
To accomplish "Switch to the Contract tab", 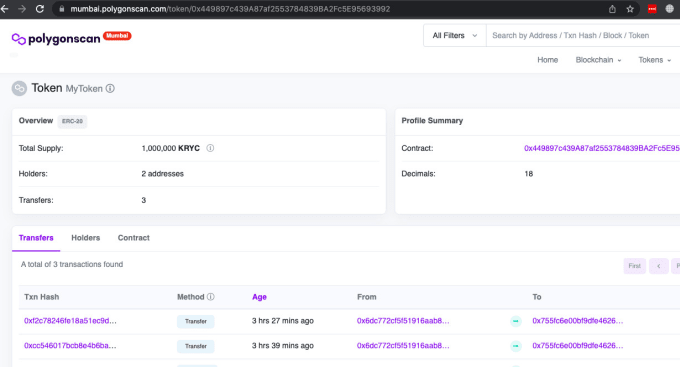I will (134, 238).
